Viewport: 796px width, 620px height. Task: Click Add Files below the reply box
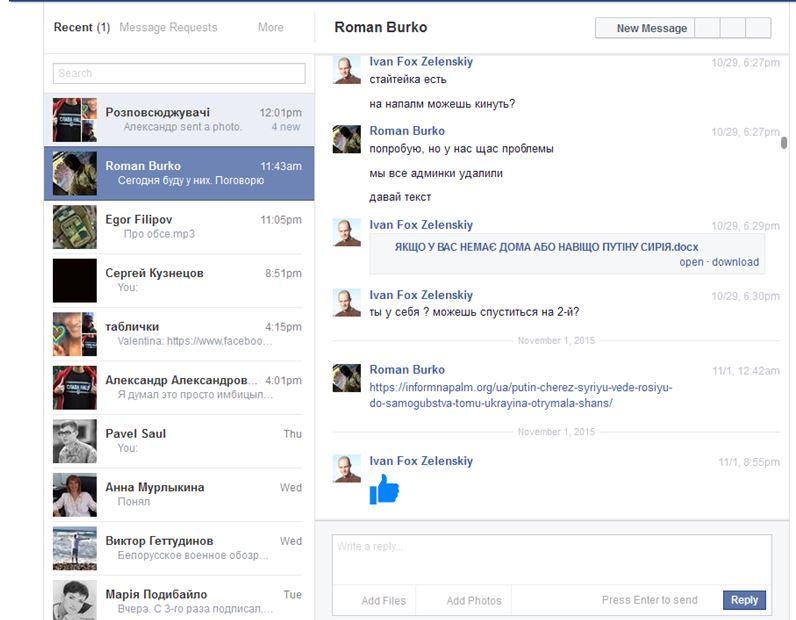click(x=383, y=601)
